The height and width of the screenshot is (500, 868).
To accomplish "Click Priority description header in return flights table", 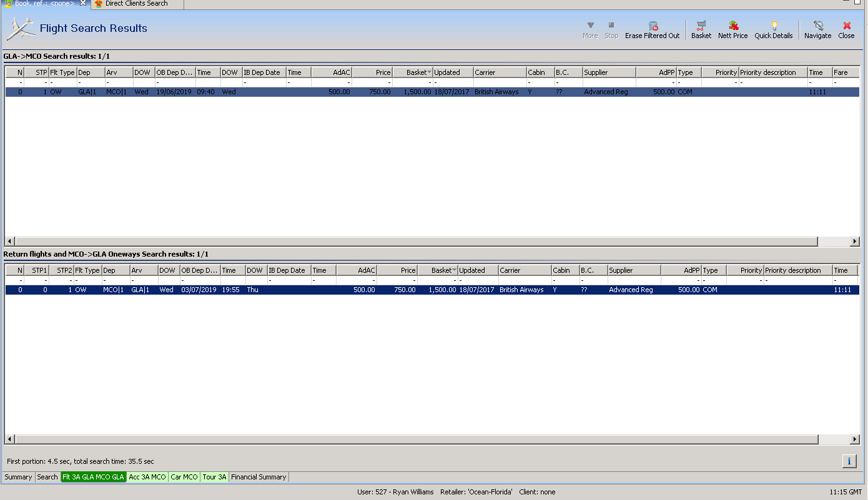I will click(798, 270).
